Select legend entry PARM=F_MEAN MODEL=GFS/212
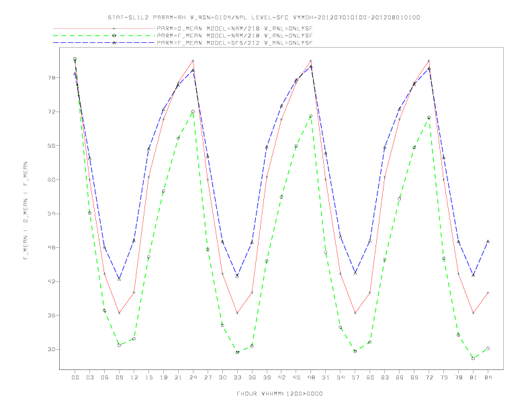The height and width of the screenshot is (411, 532). (x=234, y=43)
